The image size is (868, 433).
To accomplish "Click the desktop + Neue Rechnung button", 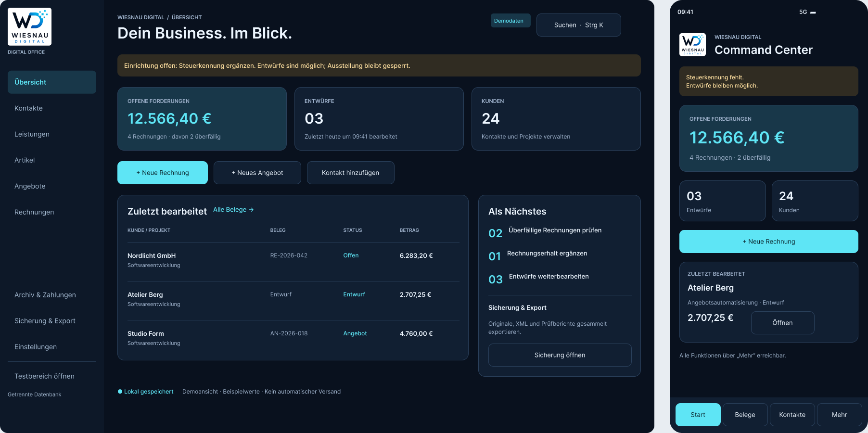I will click(x=163, y=173).
